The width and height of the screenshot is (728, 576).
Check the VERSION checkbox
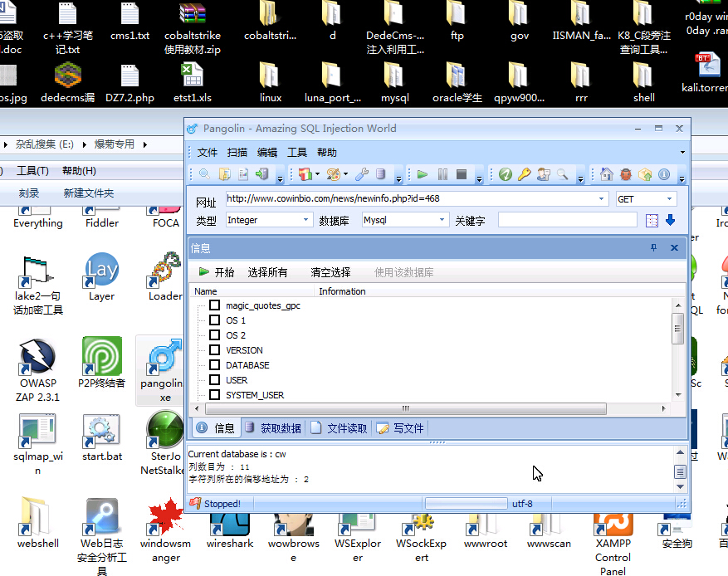pos(214,350)
